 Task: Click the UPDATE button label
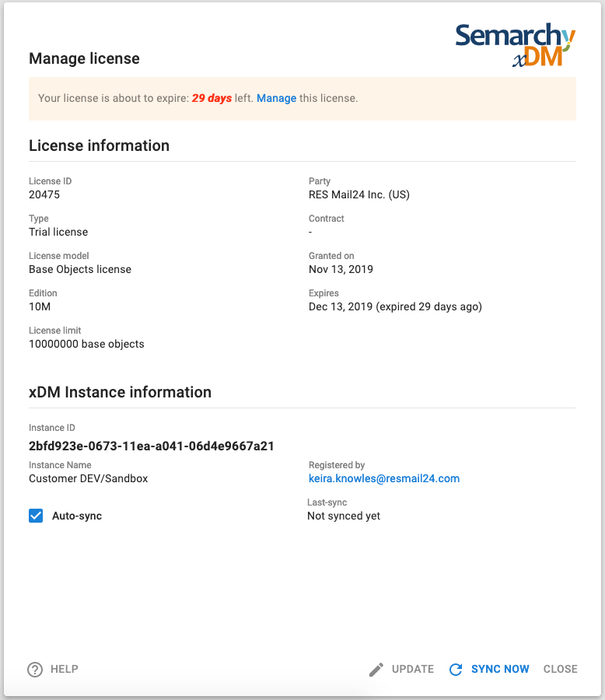[x=413, y=669]
